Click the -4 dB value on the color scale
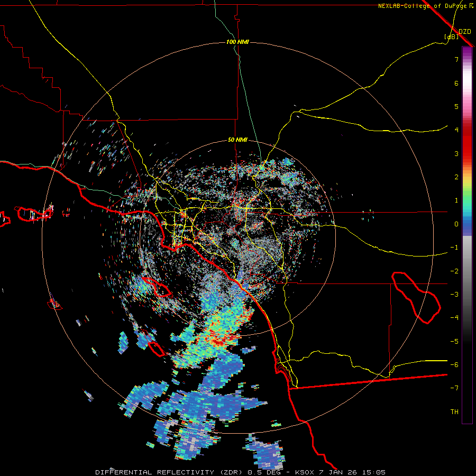The width and height of the screenshot is (476, 476). pos(454,318)
